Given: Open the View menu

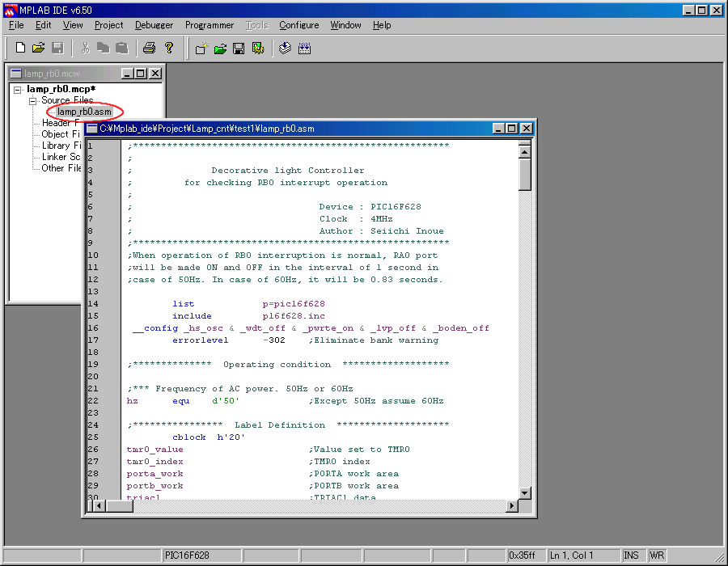Looking at the screenshot, I should click(73, 25).
